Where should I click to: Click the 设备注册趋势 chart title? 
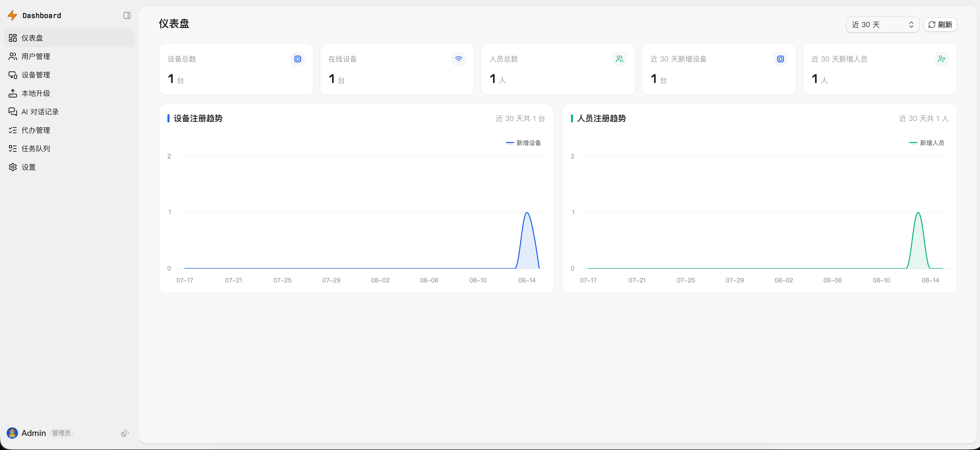tap(198, 118)
